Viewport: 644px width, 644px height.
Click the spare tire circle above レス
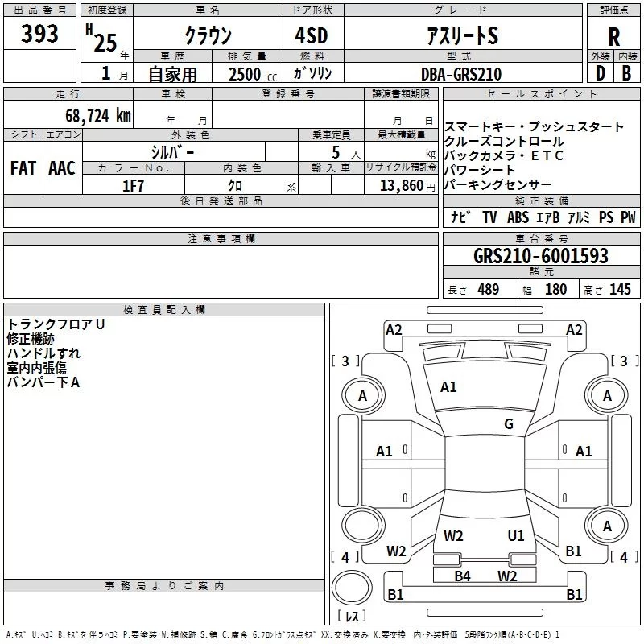(x=352, y=587)
